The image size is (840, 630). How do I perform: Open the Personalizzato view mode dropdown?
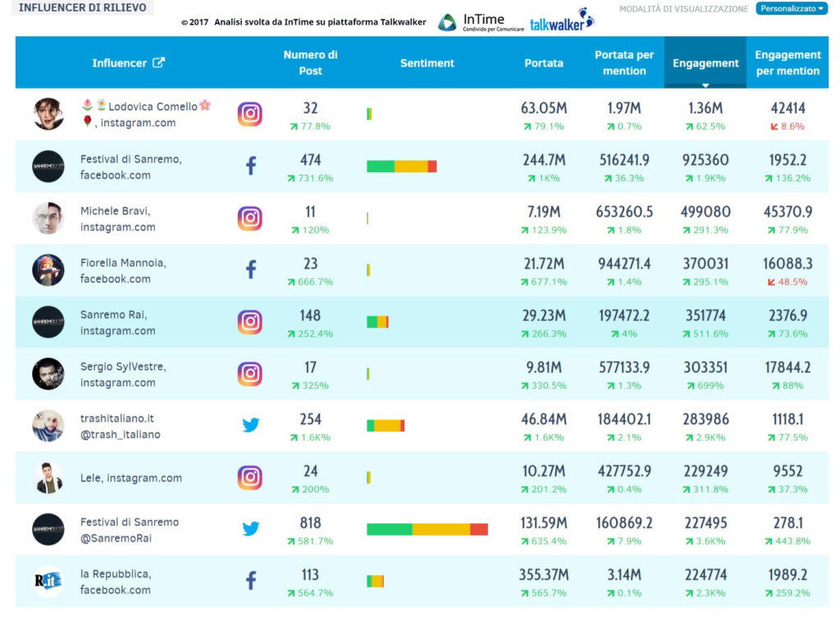792,8
